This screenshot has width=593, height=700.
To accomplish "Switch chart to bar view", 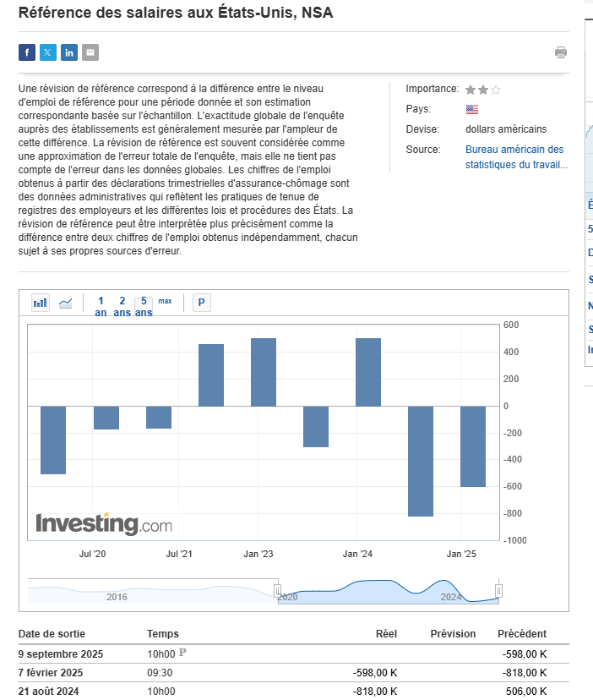I will [40, 303].
